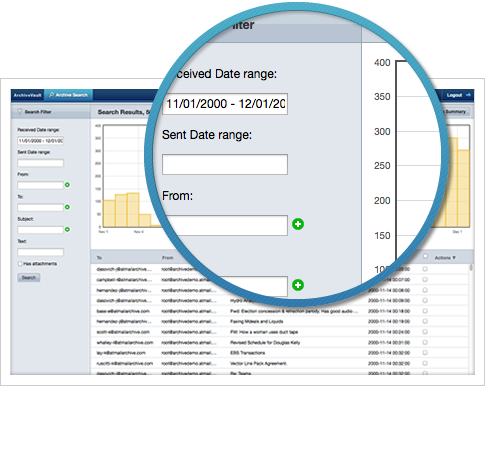Viewport: 485px width, 450px height.
Task: Click subject 'Faxing Mideals and Liquids'
Action: click(x=257, y=321)
